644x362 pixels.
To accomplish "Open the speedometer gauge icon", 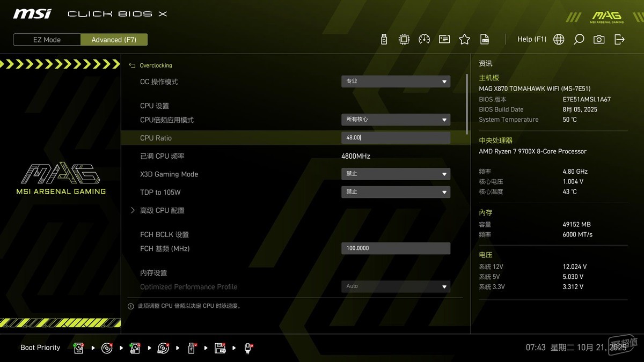I will click(x=424, y=39).
